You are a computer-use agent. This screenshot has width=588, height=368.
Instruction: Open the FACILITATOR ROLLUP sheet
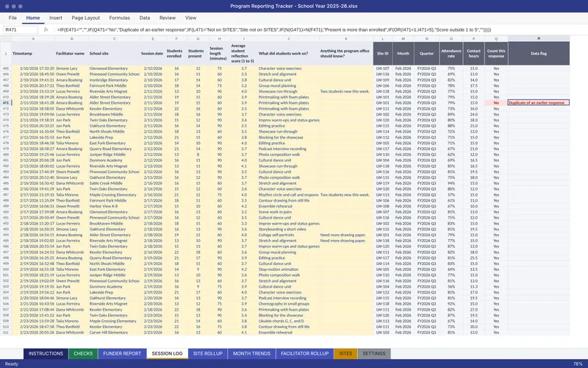(x=305, y=353)
